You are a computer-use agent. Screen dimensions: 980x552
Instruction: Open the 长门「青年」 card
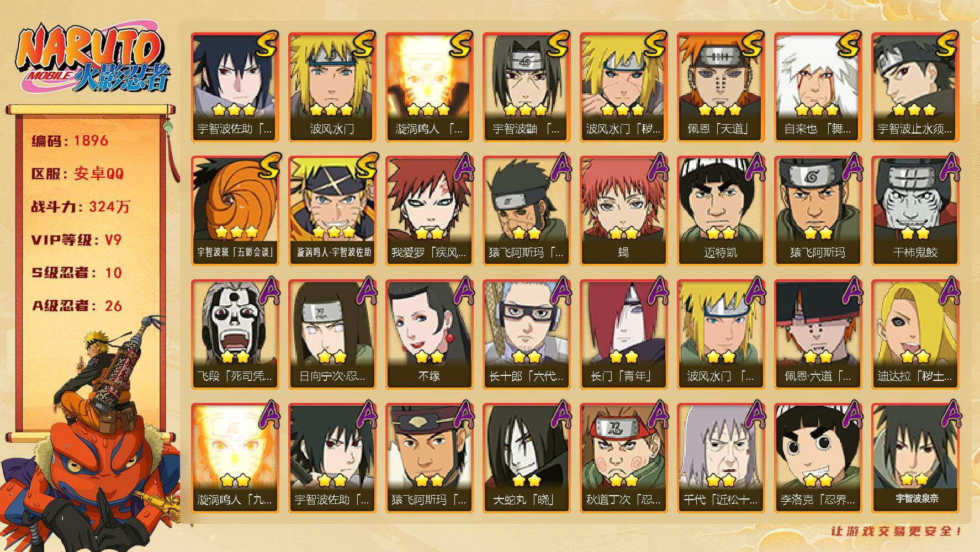click(623, 335)
